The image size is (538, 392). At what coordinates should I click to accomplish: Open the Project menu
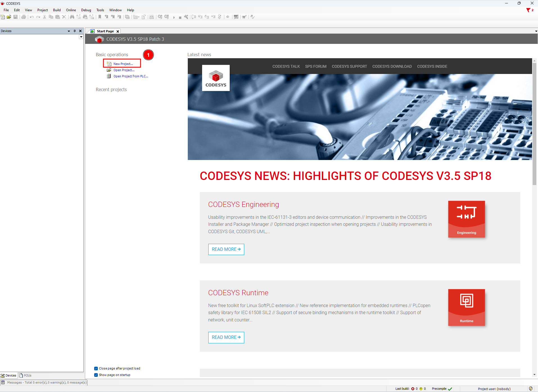tap(42, 10)
